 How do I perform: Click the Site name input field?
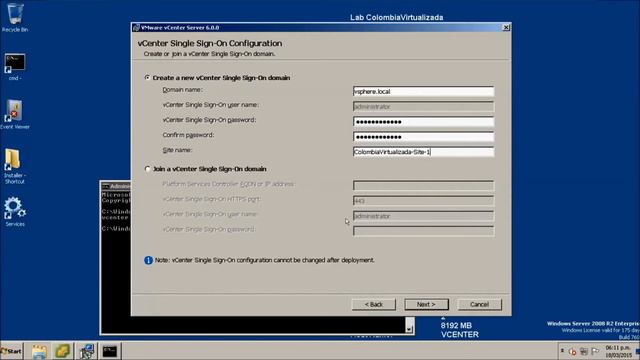423,152
